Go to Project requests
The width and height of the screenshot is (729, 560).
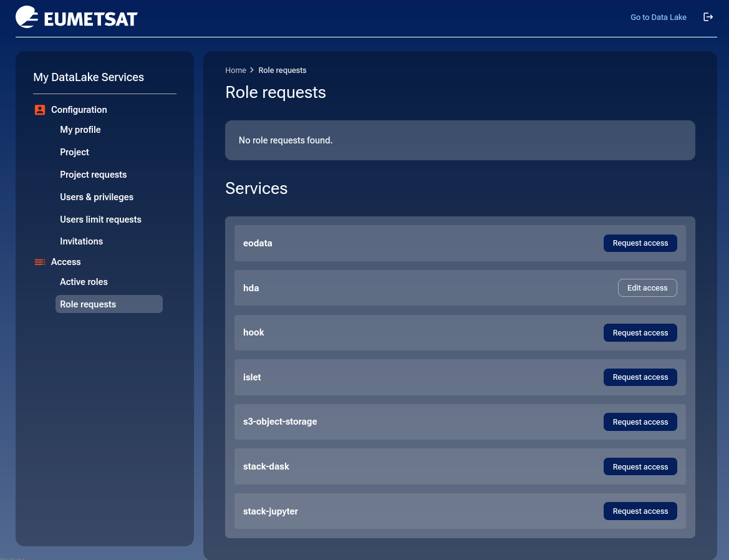(93, 174)
